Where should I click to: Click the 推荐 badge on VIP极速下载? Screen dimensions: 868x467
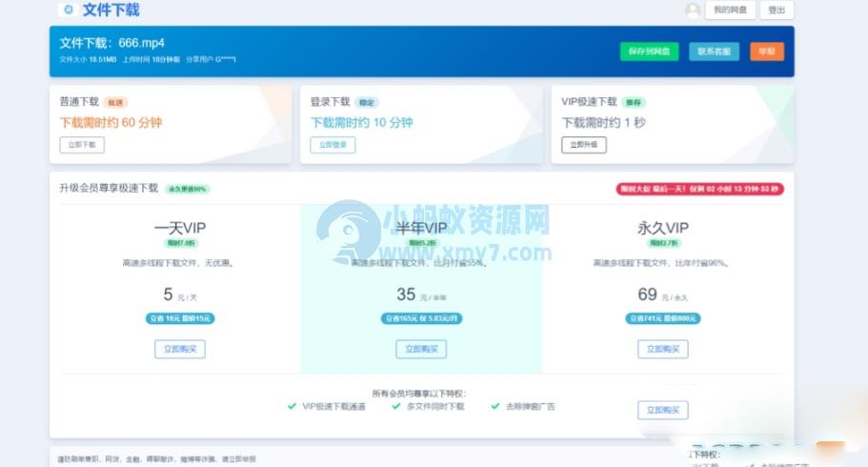634,103
